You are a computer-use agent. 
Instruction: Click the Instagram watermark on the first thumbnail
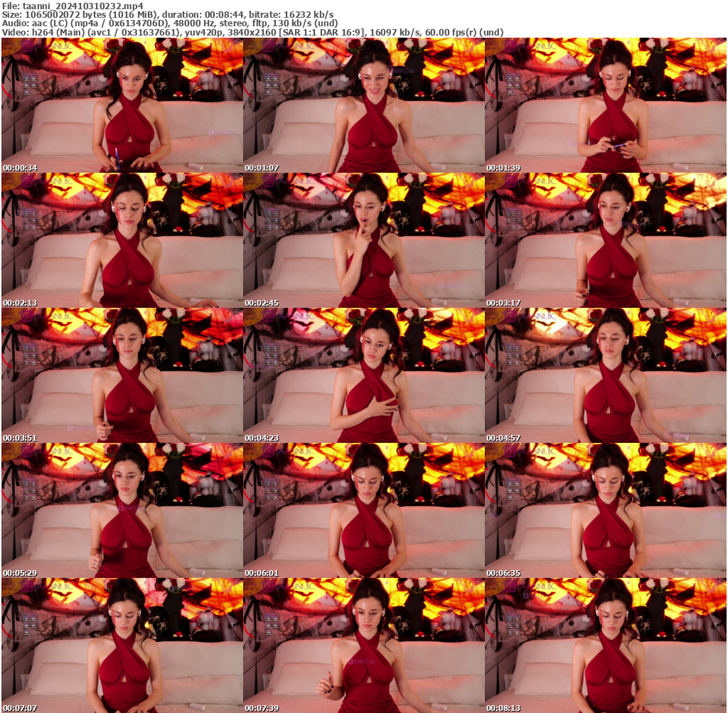[x=26, y=46]
